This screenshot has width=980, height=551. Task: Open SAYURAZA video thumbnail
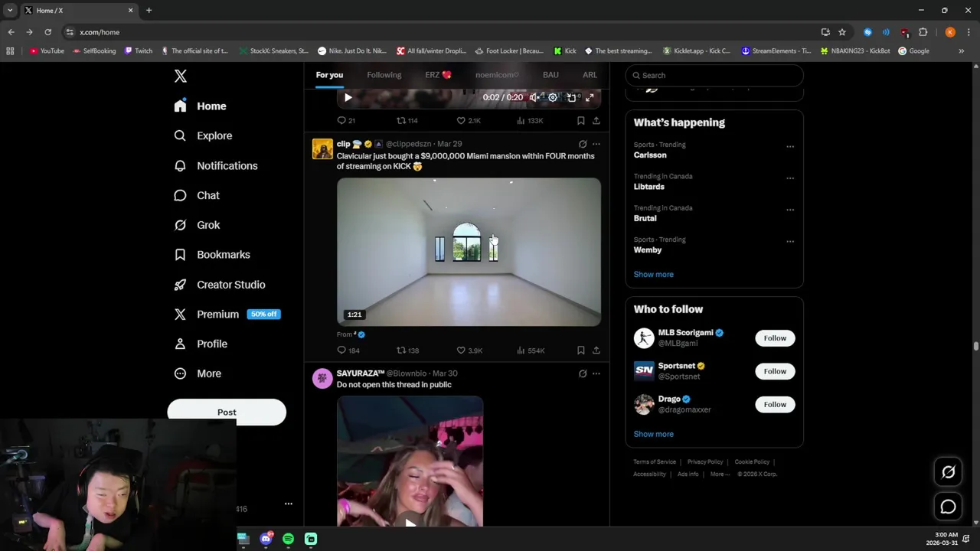click(x=410, y=461)
